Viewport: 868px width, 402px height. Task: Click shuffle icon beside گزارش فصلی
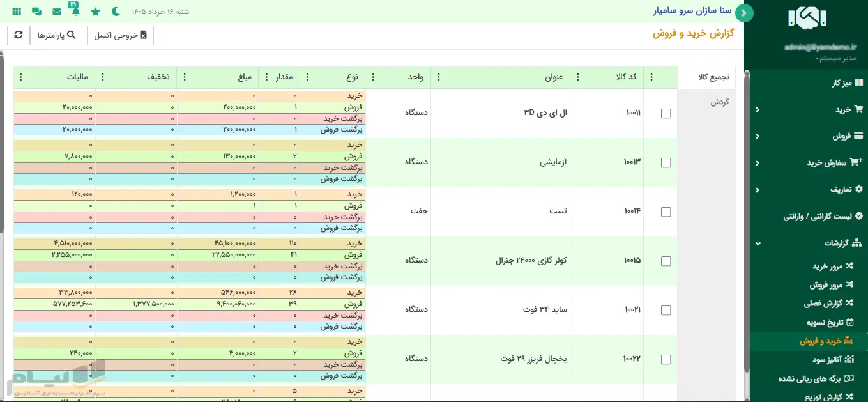[849, 304]
